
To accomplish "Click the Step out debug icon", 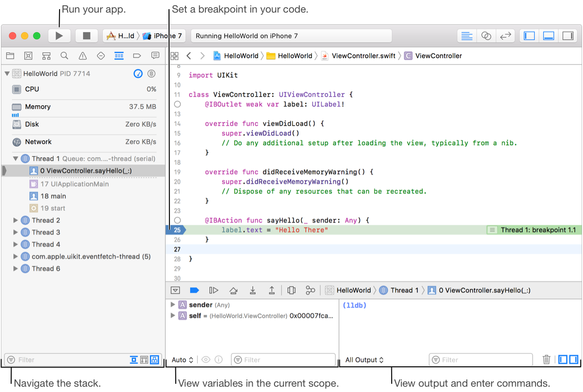I will [x=272, y=290].
